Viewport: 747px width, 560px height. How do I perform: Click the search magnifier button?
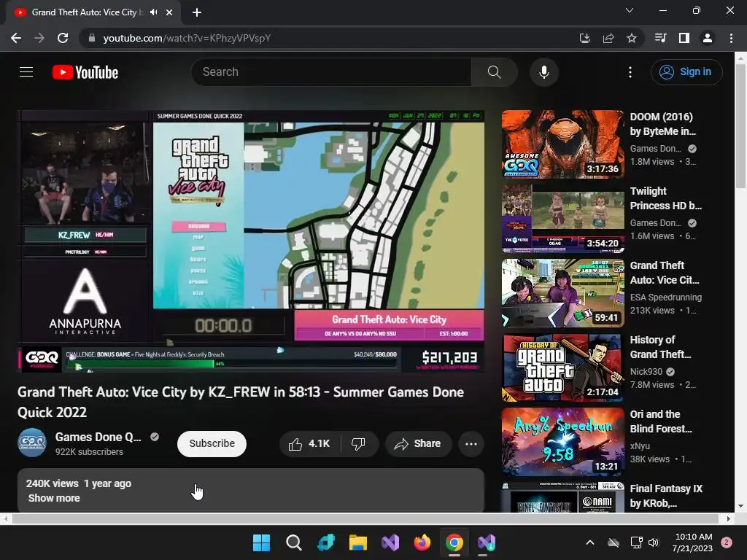pos(494,72)
